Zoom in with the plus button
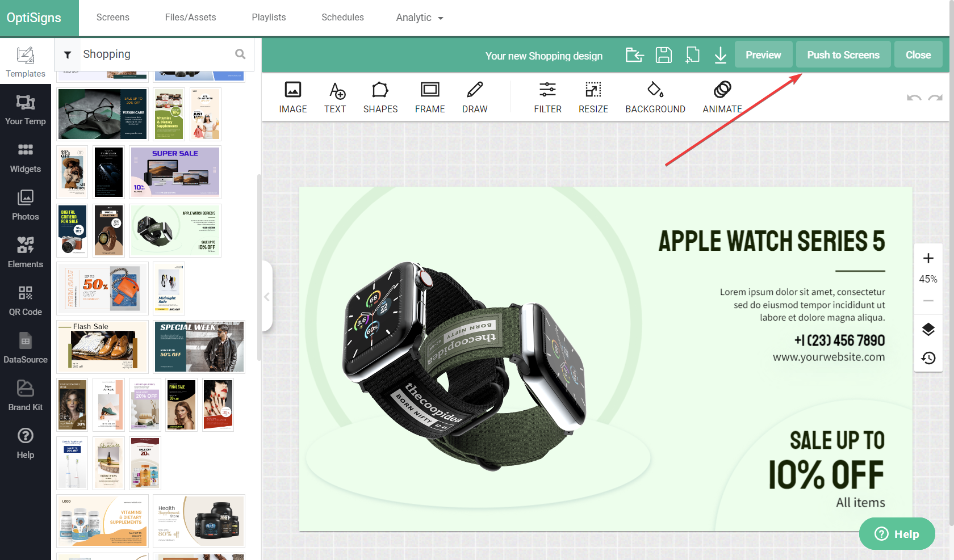 (x=928, y=258)
